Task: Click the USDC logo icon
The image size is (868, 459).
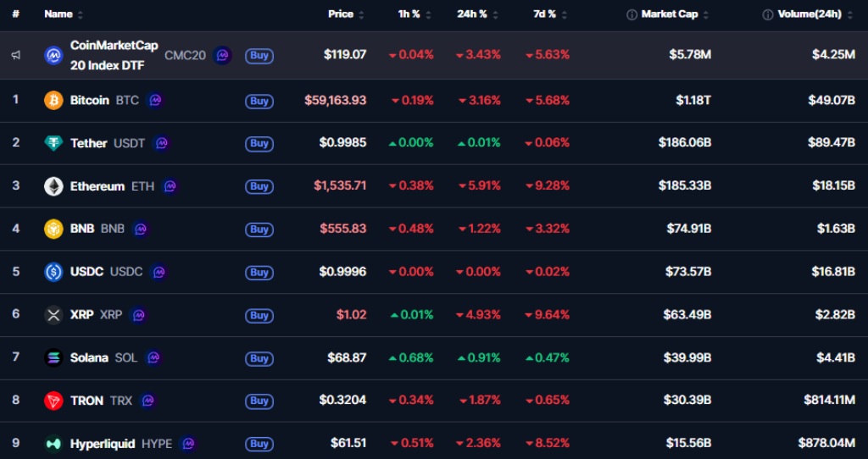Action: coord(53,272)
